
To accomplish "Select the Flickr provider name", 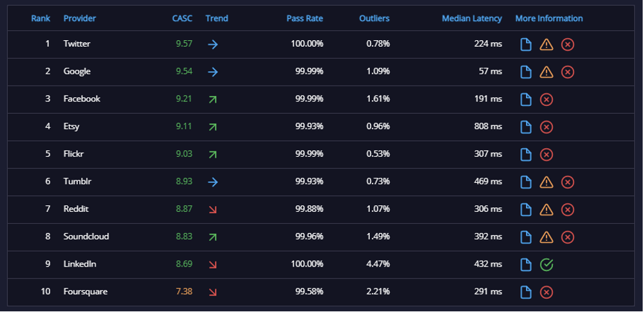I will tap(74, 154).
